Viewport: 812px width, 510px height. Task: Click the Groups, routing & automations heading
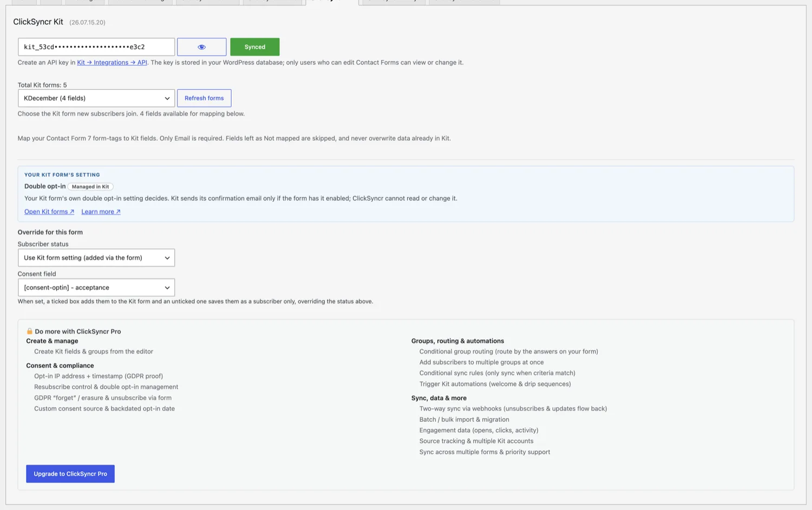[x=457, y=341]
